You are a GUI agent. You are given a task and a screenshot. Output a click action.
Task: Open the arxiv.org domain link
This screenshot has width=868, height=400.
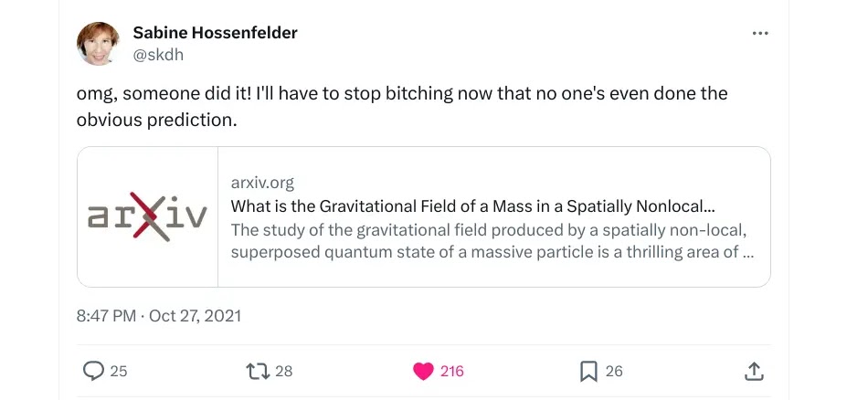point(262,183)
